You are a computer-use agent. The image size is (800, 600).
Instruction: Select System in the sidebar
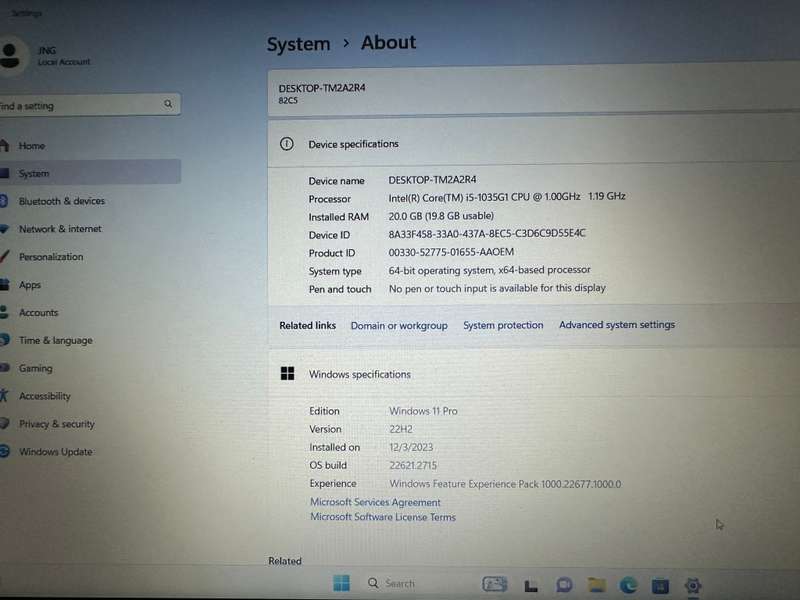click(x=90, y=173)
